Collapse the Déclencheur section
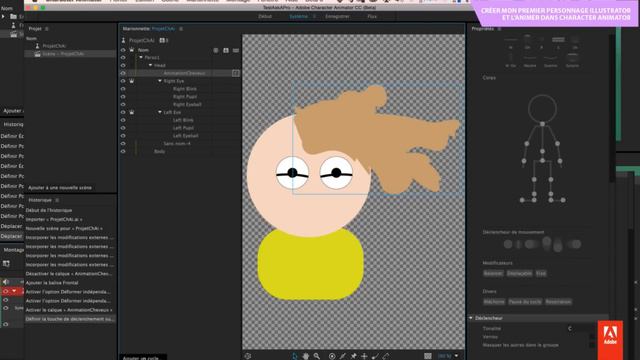The height and width of the screenshot is (360, 640). click(x=471, y=318)
